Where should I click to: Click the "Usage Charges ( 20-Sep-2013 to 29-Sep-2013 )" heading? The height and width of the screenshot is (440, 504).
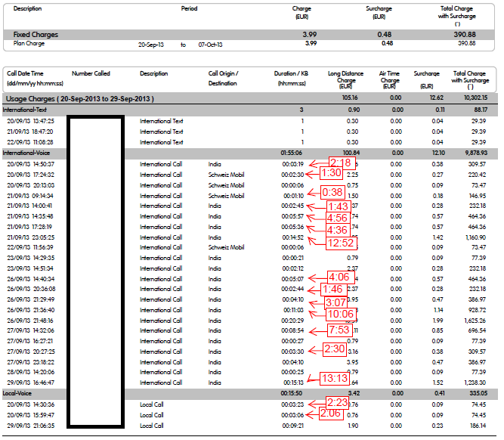(x=79, y=99)
